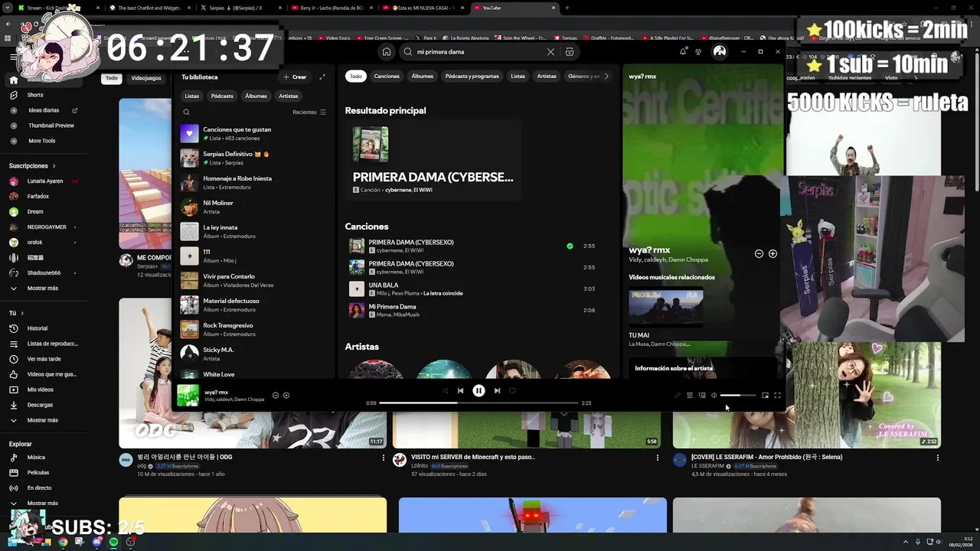Open options menu for VISITO mi SERVER video

(657, 458)
